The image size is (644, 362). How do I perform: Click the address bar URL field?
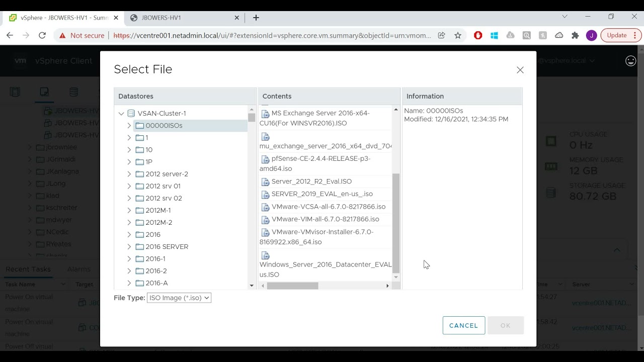pos(272,35)
